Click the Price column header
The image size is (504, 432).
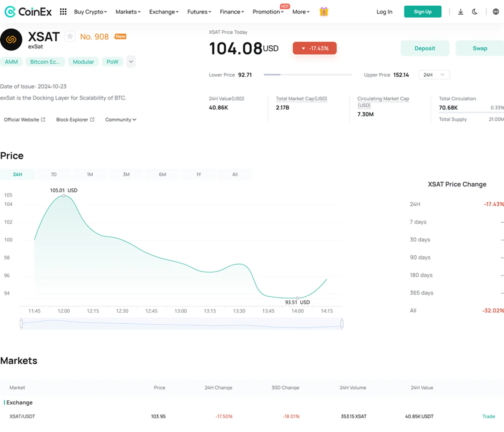(x=159, y=388)
